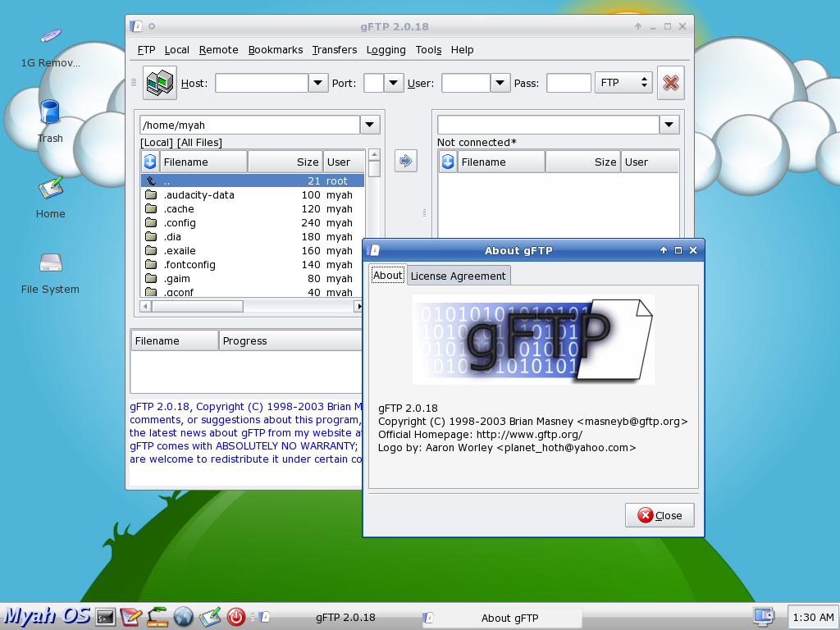Open the Home desktop icon
Image resolution: width=840 pixels, height=630 pixels.
[50, 189]
